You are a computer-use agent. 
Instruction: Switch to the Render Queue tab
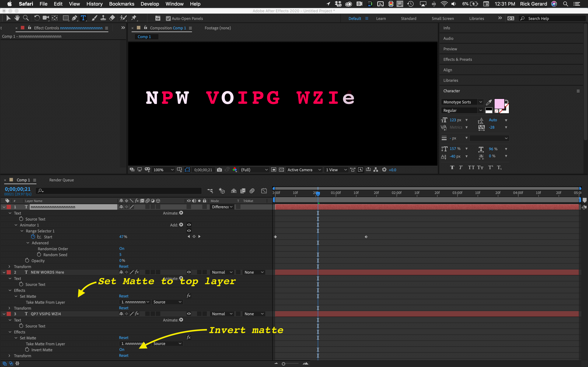click(x=61, y=180)
